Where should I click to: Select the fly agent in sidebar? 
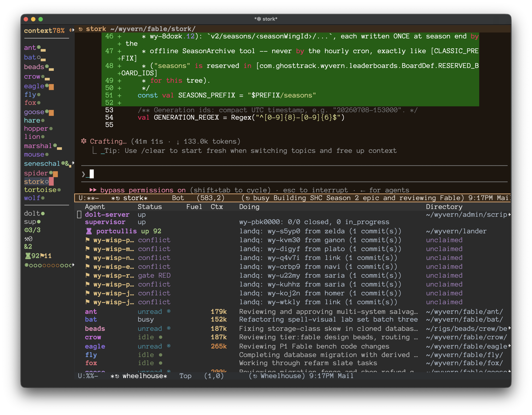tap(30, 94)
